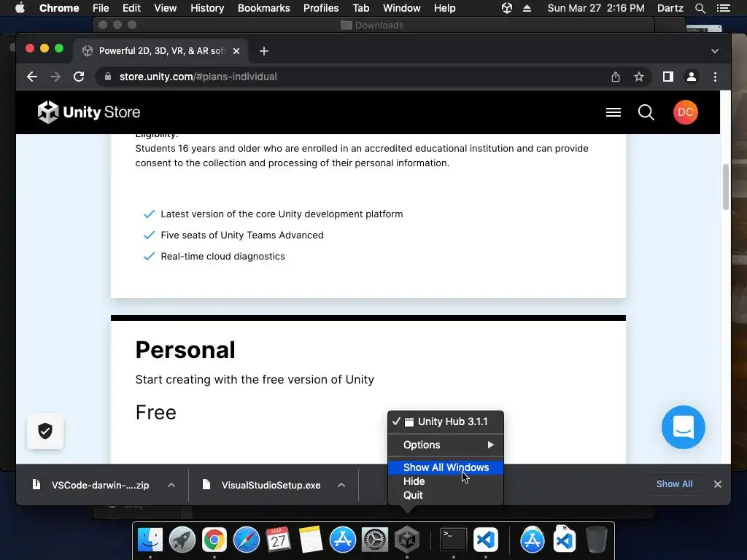
Task: Expand Options submenu in Dock menu
Action: point(446,445)
